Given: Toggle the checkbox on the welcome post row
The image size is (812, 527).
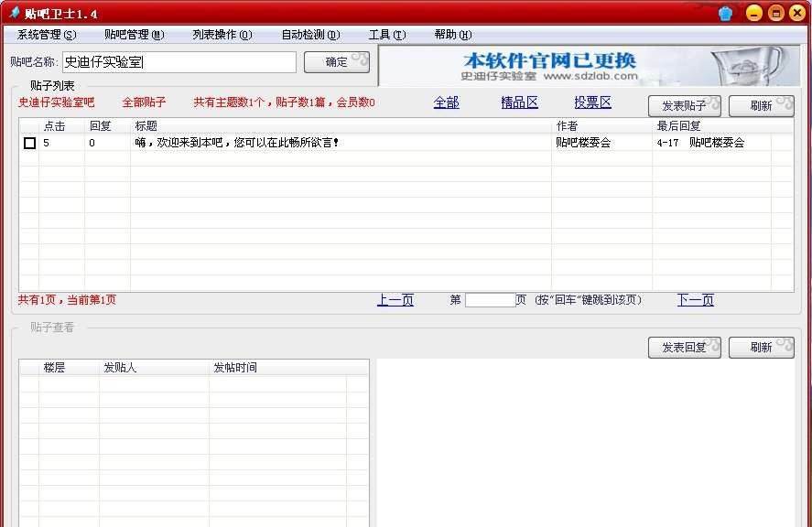Looking at the screenshot, I should pos(29,143).
